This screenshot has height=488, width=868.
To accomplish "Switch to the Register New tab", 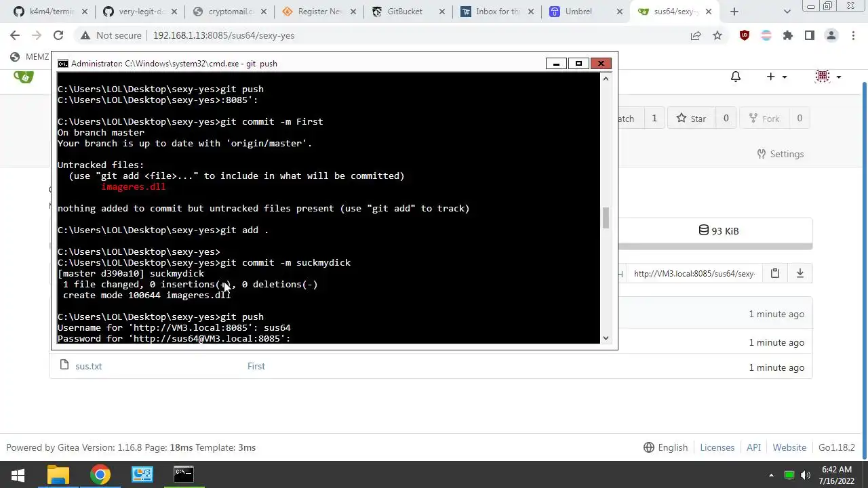I will click(x=319, y=12).
